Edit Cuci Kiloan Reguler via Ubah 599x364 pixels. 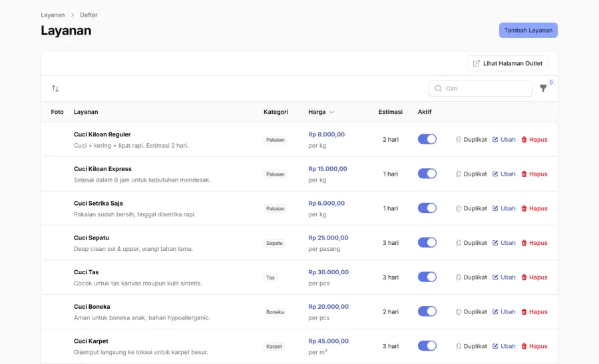[x=504, y=140]
